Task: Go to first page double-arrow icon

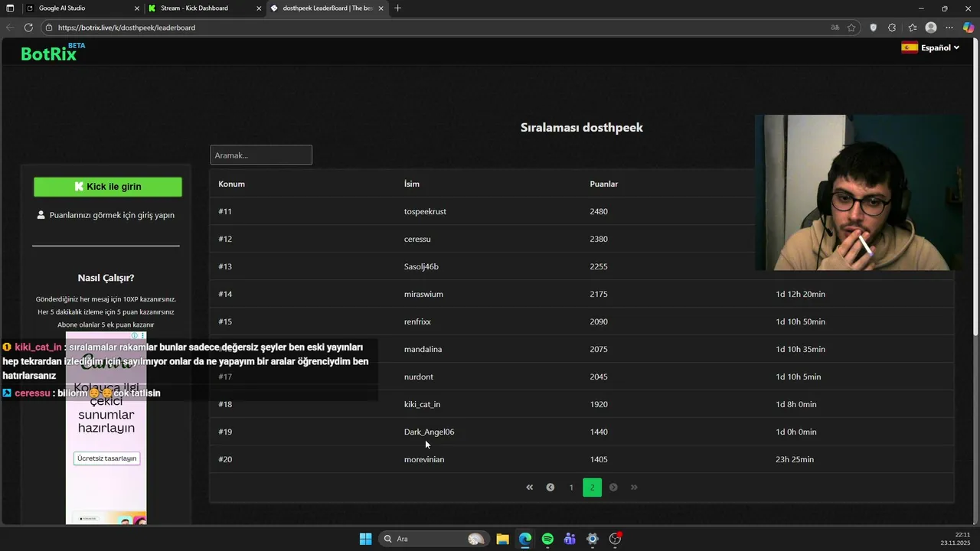Action: (529, 487)
